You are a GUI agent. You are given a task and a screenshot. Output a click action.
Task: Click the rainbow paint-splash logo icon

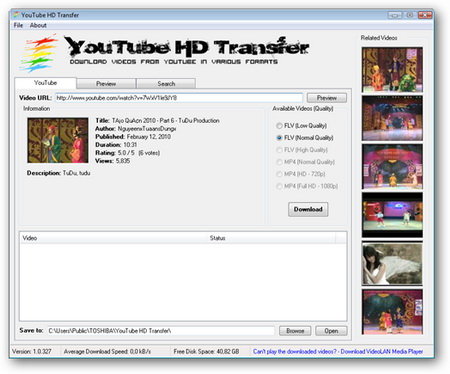[39, 53]
